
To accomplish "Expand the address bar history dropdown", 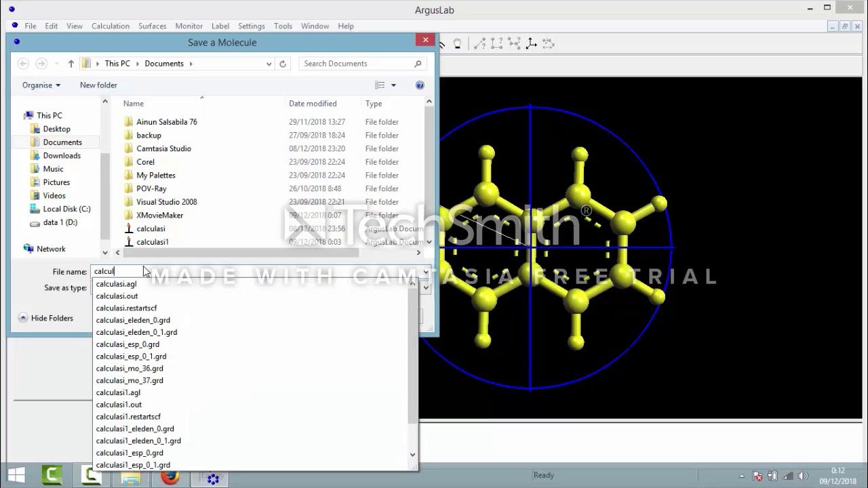I will pos(269,64).
